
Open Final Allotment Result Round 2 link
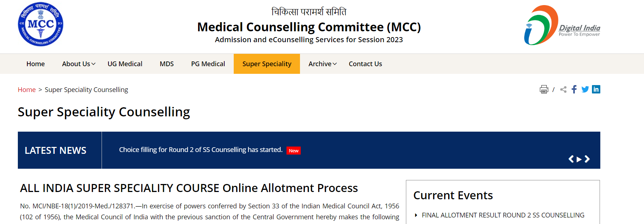(503, 215)
